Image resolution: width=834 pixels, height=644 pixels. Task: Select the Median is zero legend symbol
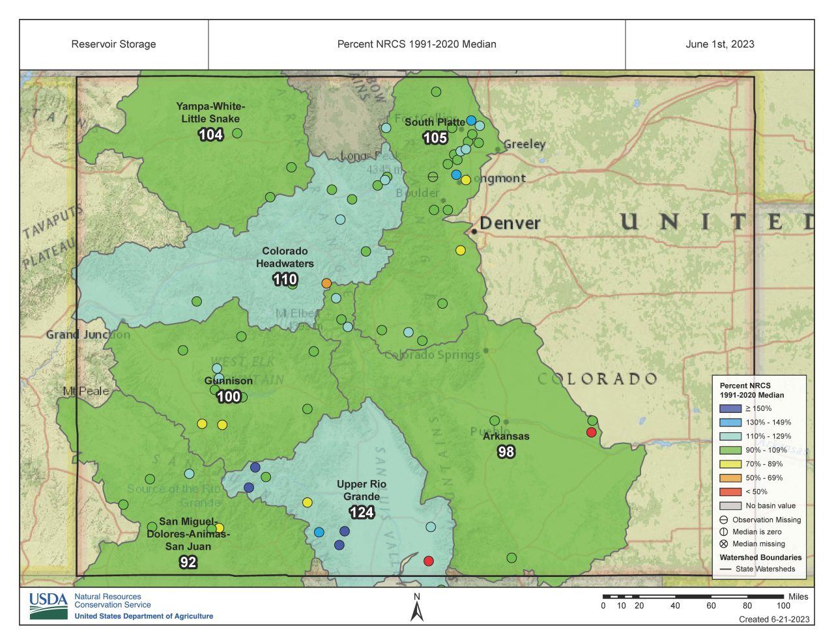coord(725,531)
